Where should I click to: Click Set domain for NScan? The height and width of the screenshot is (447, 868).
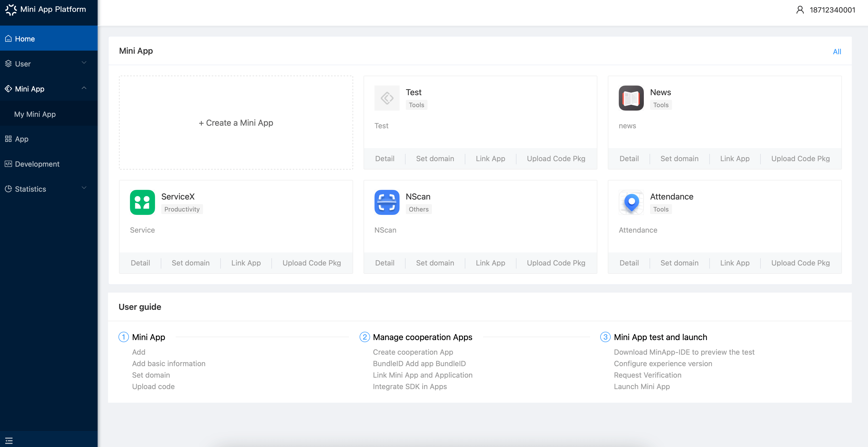pos(435,263)
